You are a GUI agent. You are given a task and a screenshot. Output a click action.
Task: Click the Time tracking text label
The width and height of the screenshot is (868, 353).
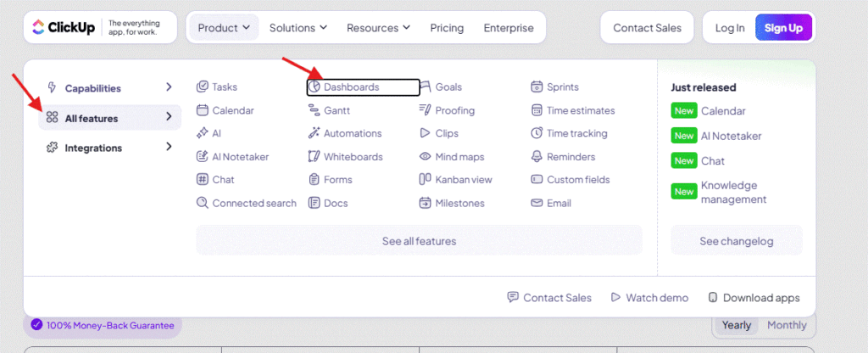576,133
